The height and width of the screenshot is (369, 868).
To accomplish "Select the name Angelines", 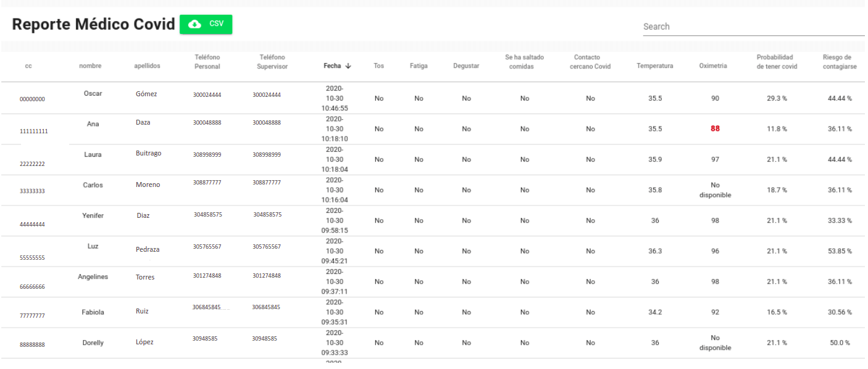I will pos(93,276).
